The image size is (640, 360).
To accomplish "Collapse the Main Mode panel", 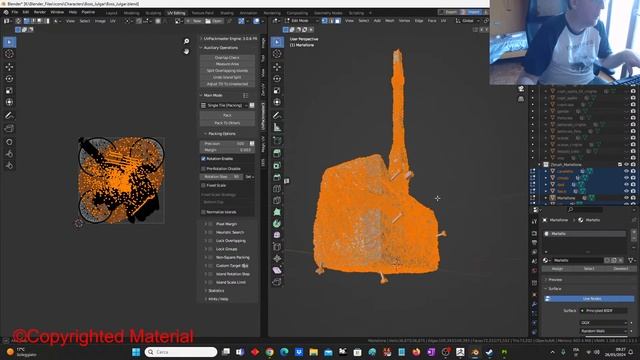I will tap(213, 95).
